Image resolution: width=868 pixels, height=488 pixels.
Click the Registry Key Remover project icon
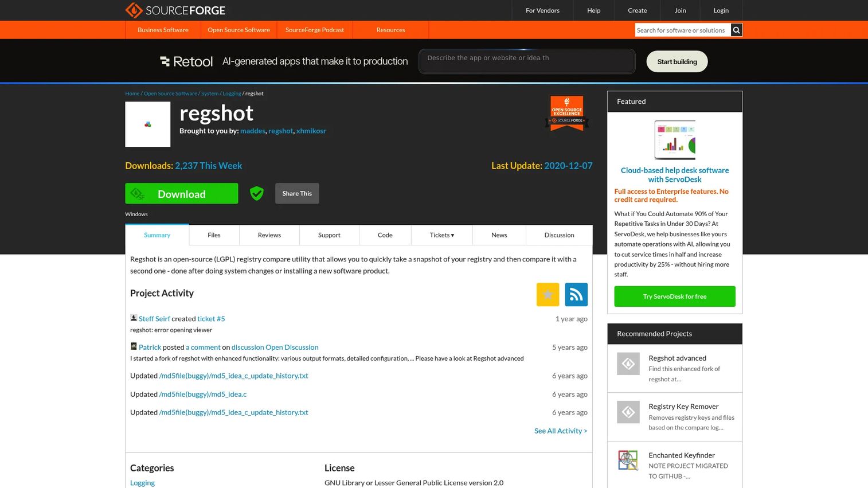click(x=628, y=412)
